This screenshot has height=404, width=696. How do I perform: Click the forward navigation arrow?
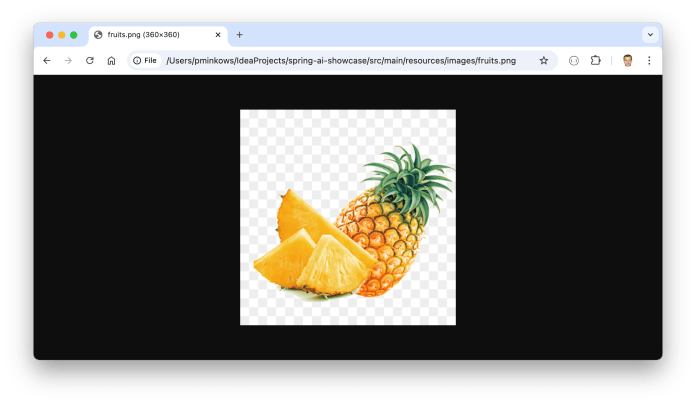click(x=68, y=61)
